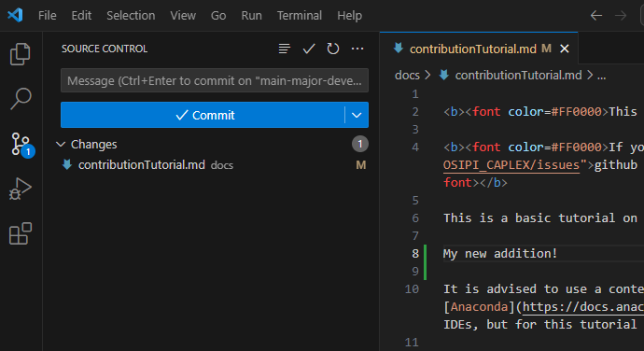The width and height of the screenshot is (644, 351).
Task: Open the Go menu
Action: coord(218,16)
